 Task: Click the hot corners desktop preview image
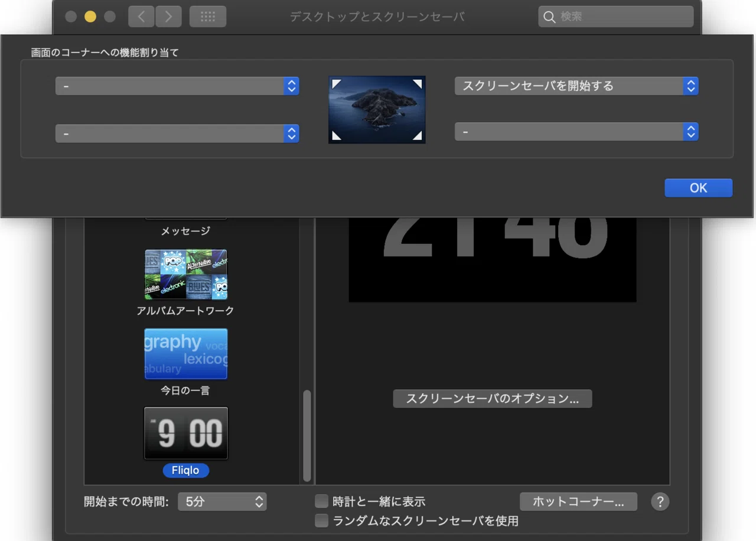click(377, 109)
